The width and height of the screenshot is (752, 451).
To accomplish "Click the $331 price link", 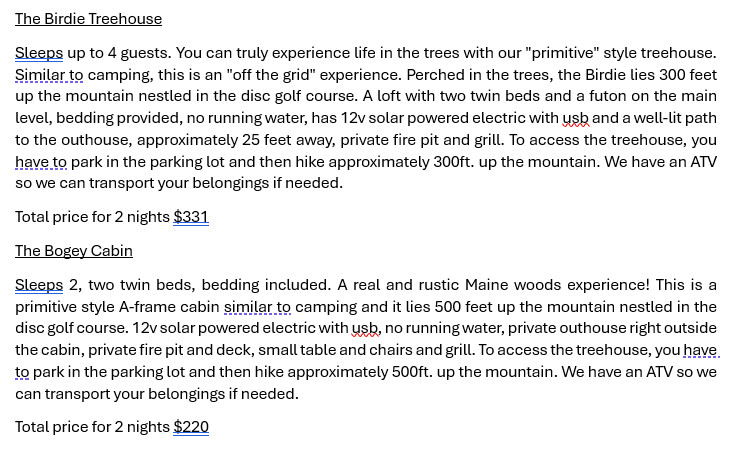I will point(190,217).
